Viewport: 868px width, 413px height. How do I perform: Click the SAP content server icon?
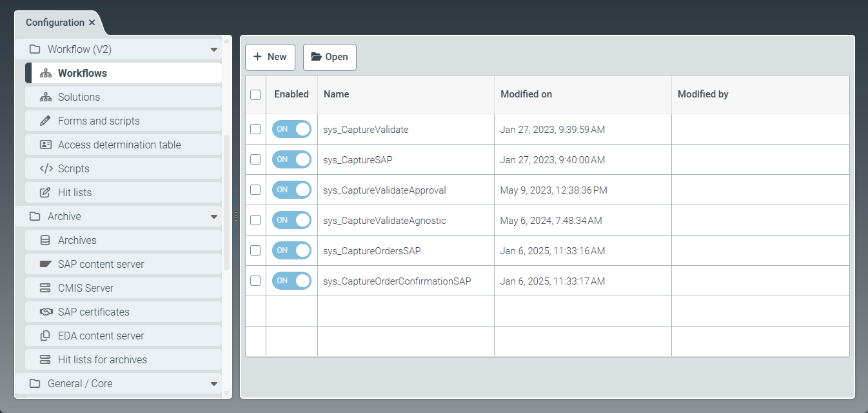point(45,264)
